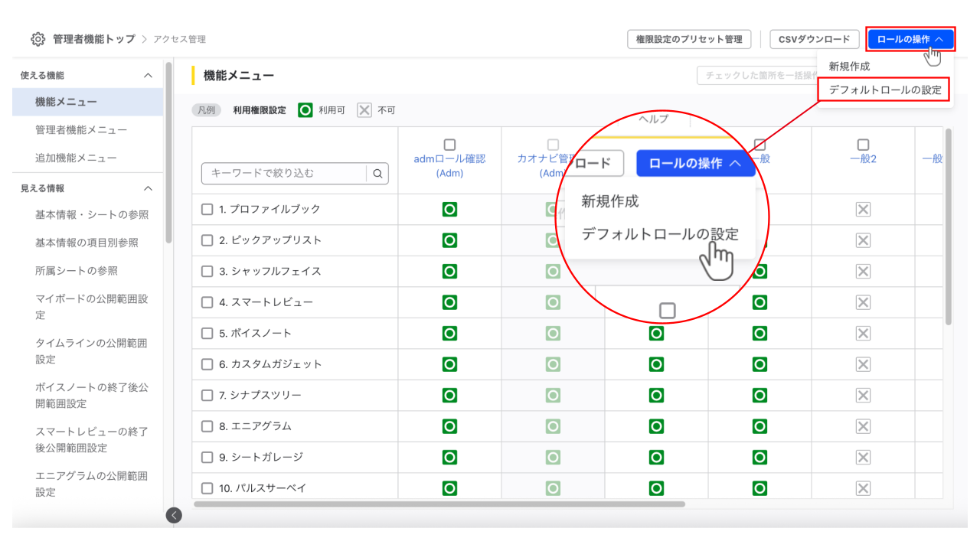Toggle adm permission icon for シャッフルフェイス row
The height and width of the screenshot is (551, 980).
pos(449,271)
